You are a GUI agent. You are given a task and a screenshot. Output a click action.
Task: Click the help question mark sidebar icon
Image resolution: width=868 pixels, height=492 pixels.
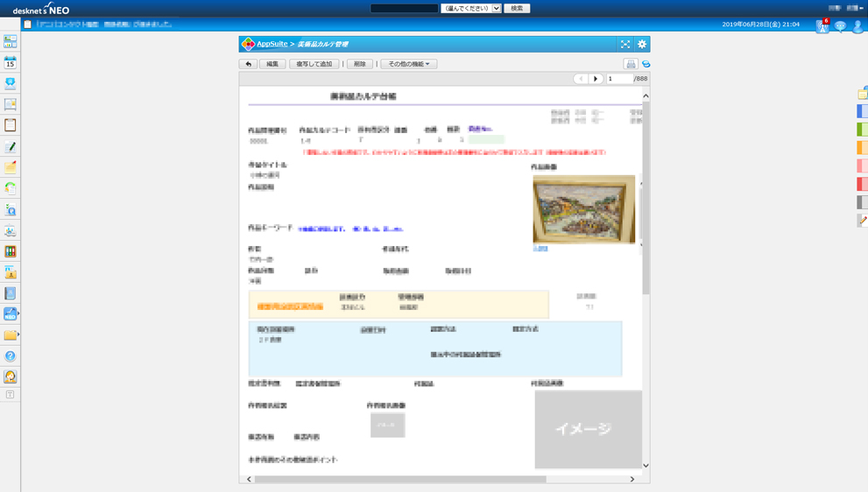pos(11,356)
